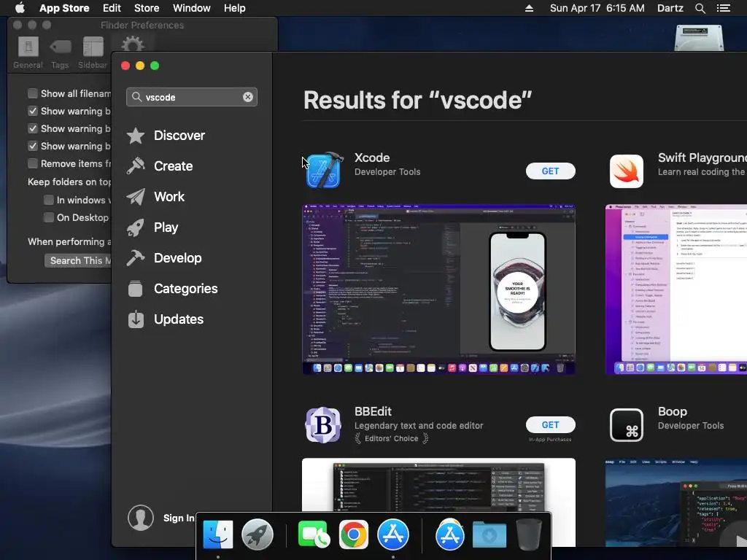Switch to General tab in Finder Preferences

(x=28, y=52)
